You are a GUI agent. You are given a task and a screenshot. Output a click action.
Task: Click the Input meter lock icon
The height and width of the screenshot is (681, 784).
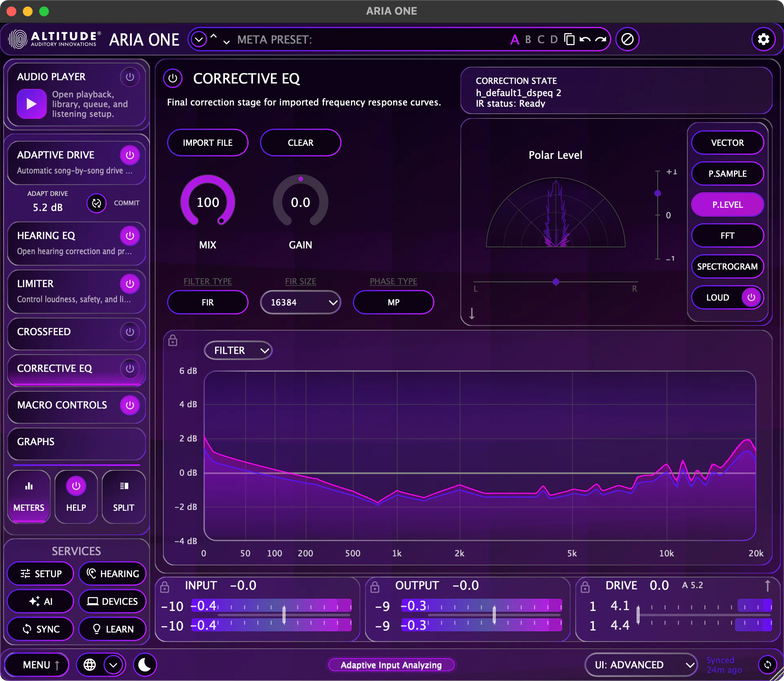[x=165, y=587]
